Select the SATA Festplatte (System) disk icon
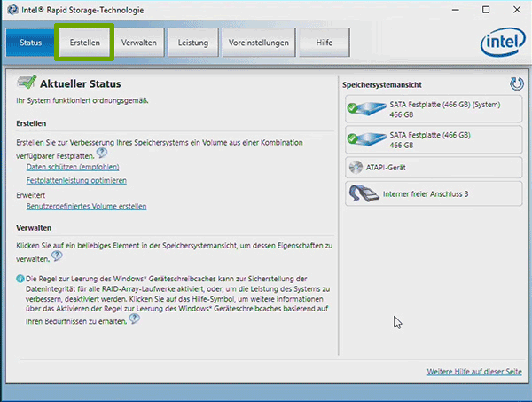This screenshot has width=532, height=402. coord(367,108)
